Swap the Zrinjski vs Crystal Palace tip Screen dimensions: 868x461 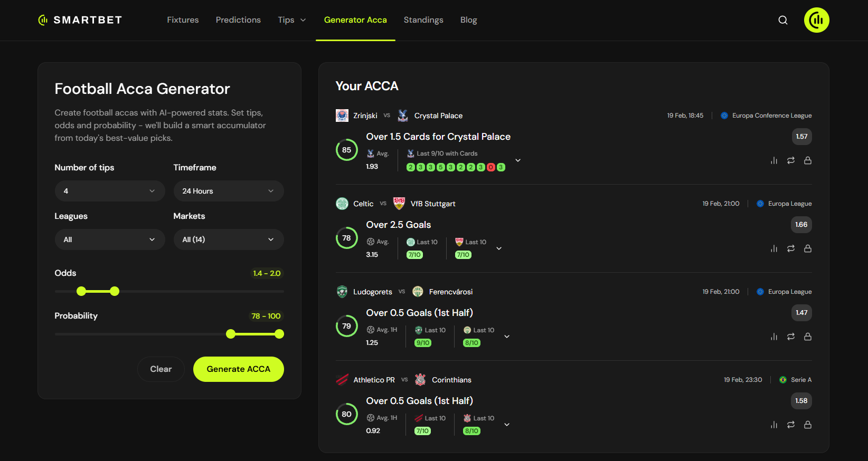[x=791, y=160]
